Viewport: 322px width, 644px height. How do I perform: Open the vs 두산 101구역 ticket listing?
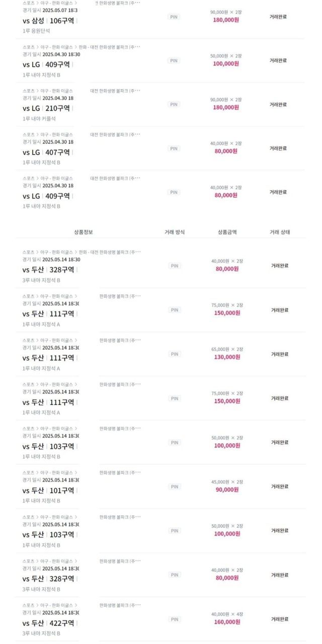click(x=48, y=491)
